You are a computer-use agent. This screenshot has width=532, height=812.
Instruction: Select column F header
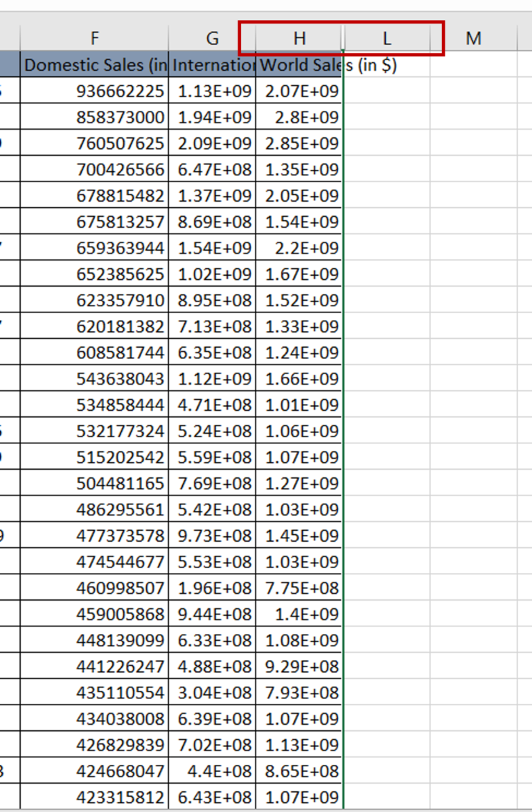click(94, 38)
